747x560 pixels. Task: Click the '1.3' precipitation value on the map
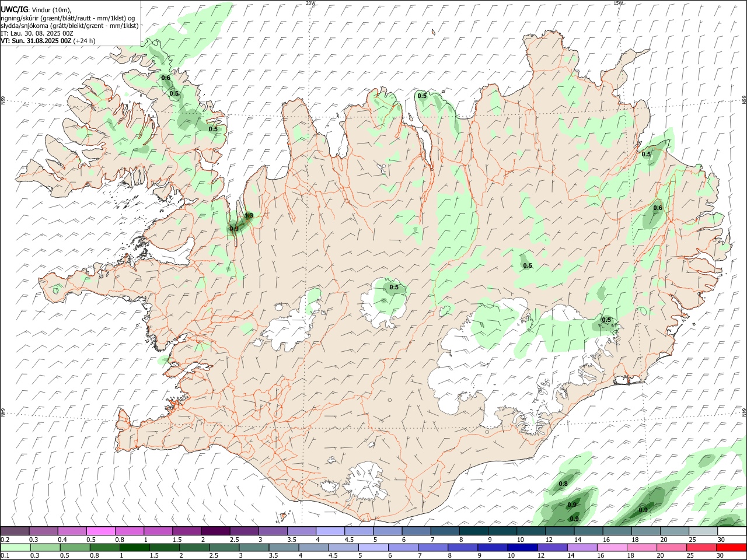[x=249, y=216]
